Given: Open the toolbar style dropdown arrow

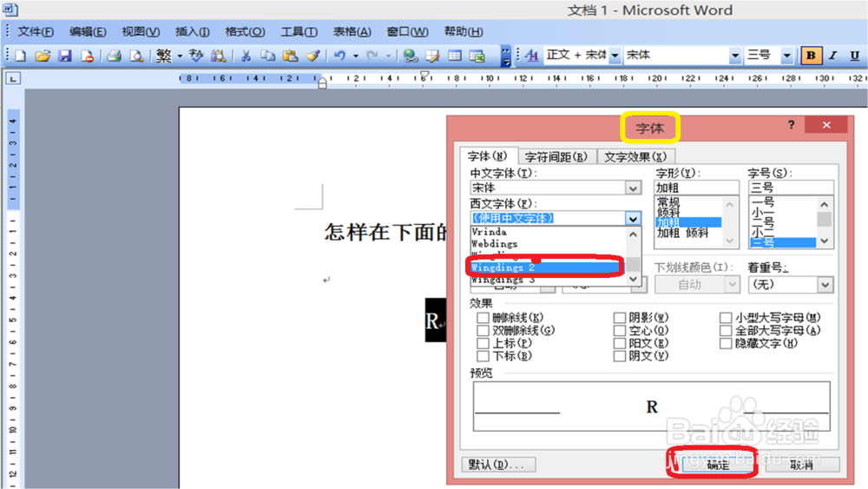Looking at the screenshot, I should pyautogui.click(x=615, y=56).
